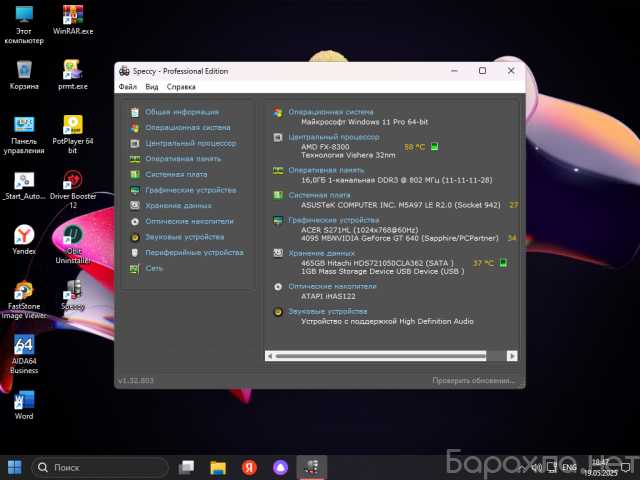Click the taskbar Поиск search box
Image resolution: width=640 pixels, height=480 pixels.
100,468
